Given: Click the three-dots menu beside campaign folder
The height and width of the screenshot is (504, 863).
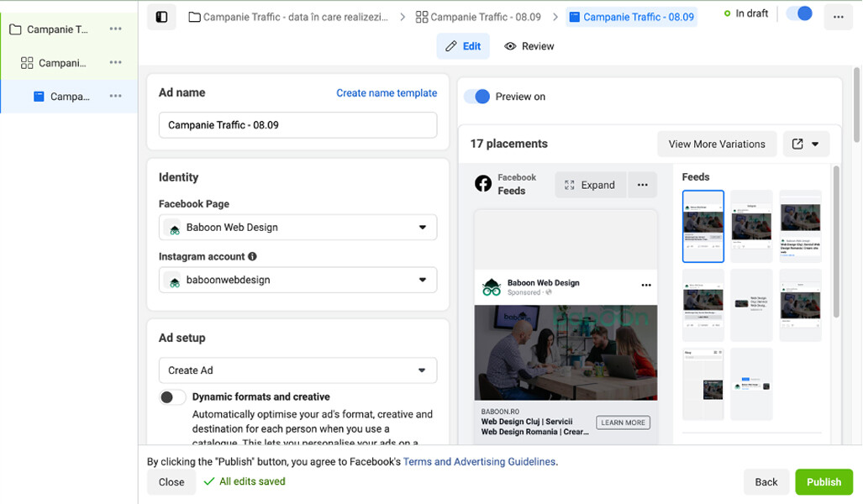Looking at the screenshot, I should (116, 29).
